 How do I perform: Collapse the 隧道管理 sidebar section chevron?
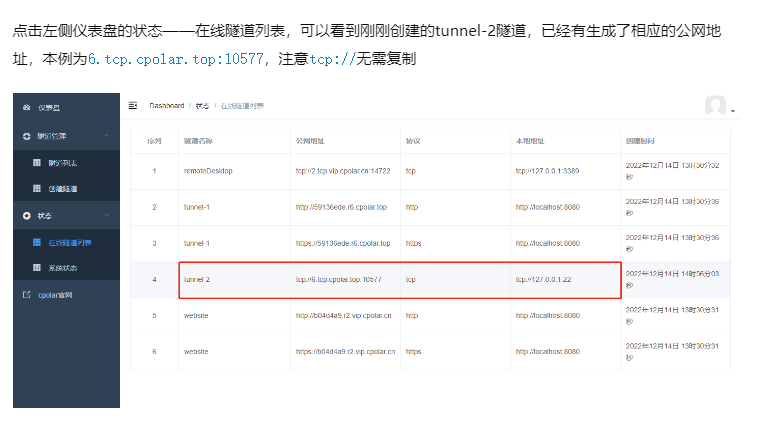107,134
